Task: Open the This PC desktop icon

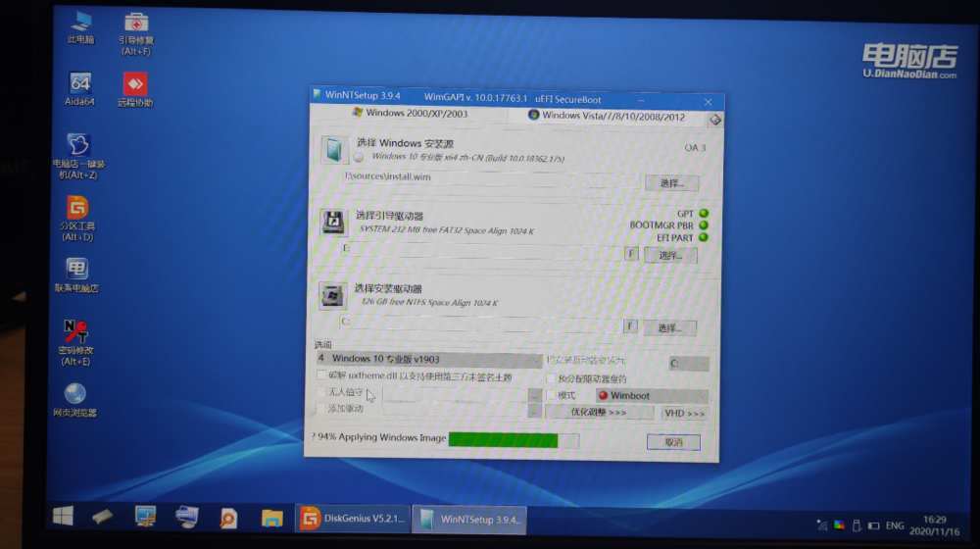Action: point(80,27)
